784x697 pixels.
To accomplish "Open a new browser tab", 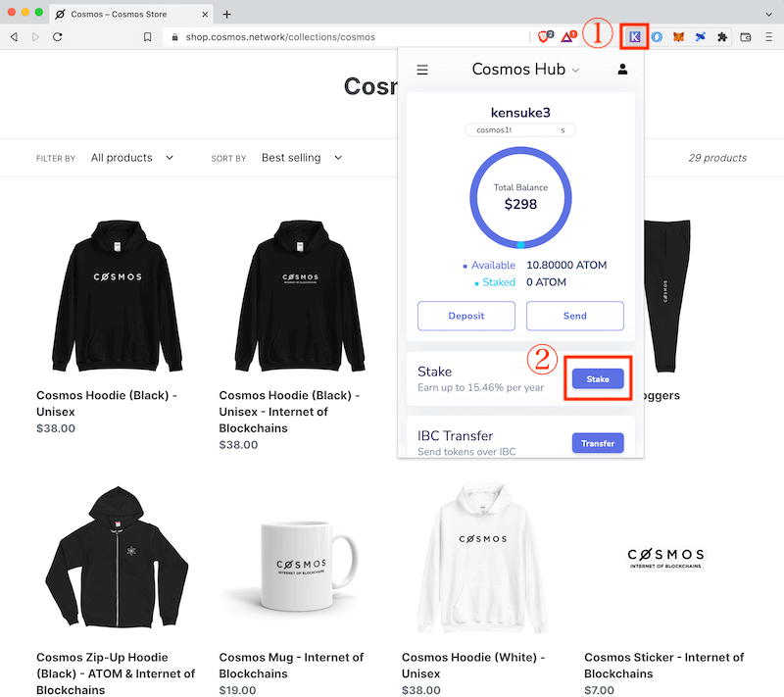I will tap(227, 14).
